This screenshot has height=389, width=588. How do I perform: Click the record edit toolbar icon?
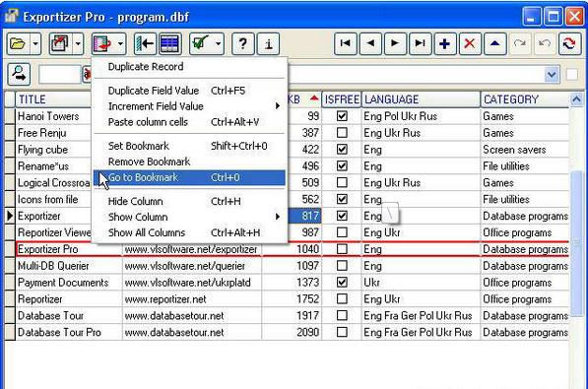[102, 44]
